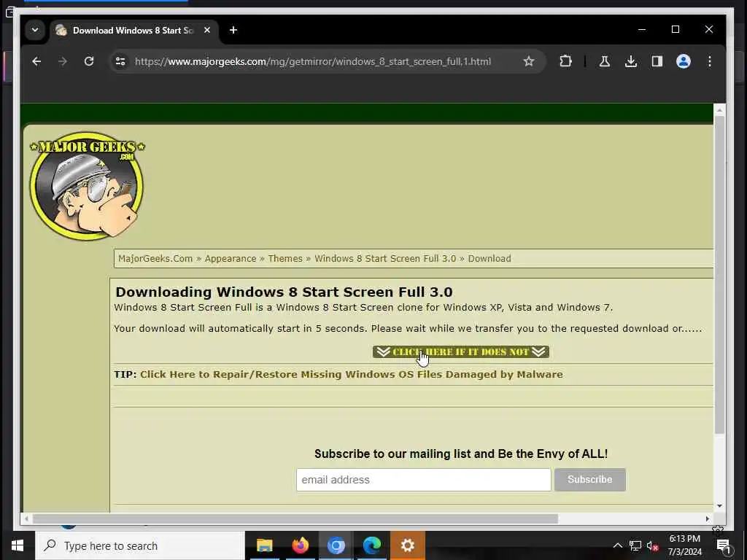Open the tab search dropdown arrow
Image resolution: width=747 pixels, height=560 pixels.
tap(35, 30)
